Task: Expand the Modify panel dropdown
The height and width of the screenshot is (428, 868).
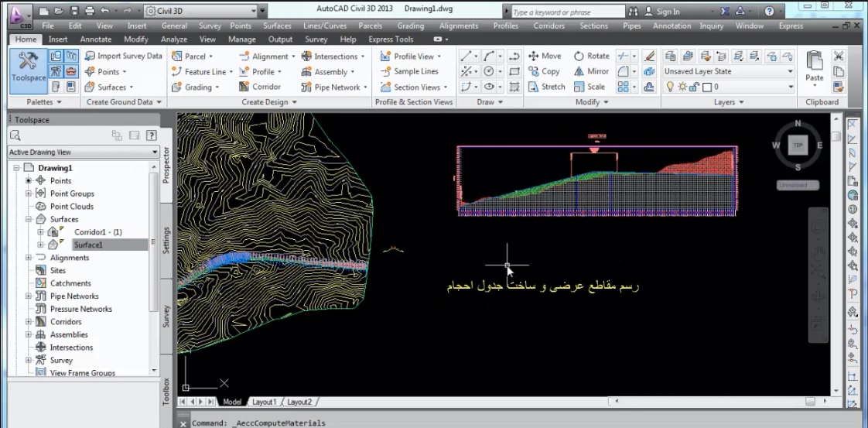Action: point(592,102)
